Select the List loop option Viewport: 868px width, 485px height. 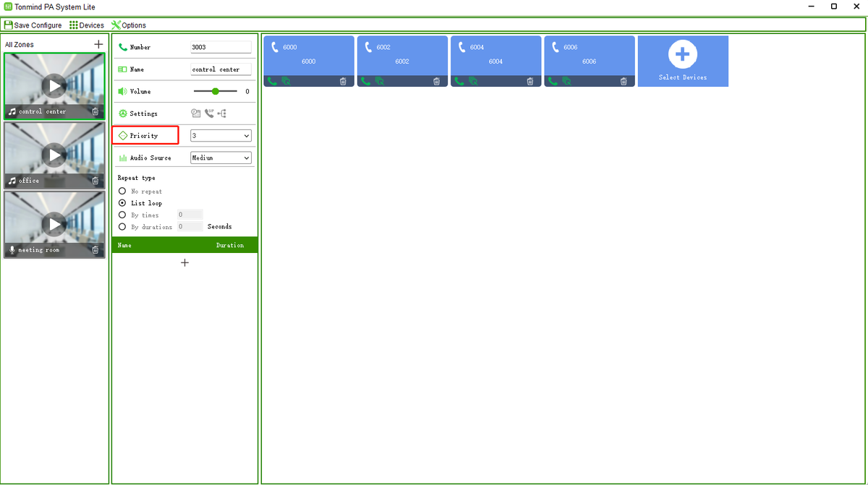(x=122, y=203)
